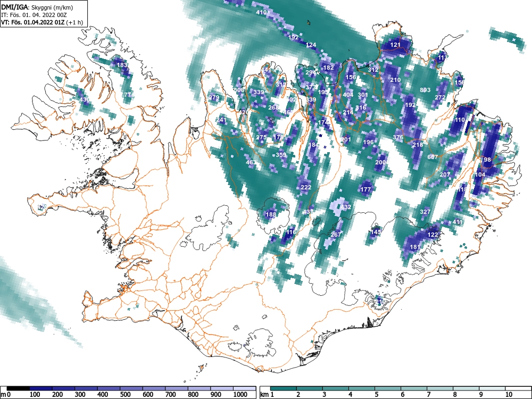
Task: Select the map value 301
Action: (363, 95)
